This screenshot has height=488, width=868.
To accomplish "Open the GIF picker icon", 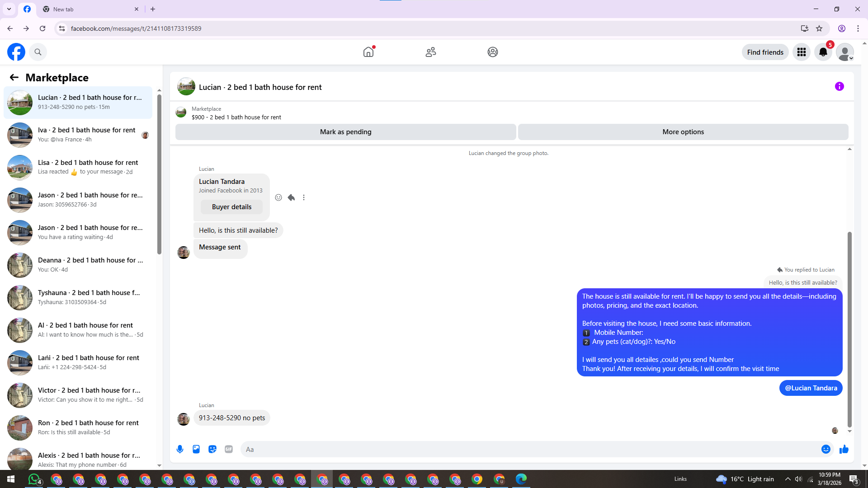I will tap(229, 449).
